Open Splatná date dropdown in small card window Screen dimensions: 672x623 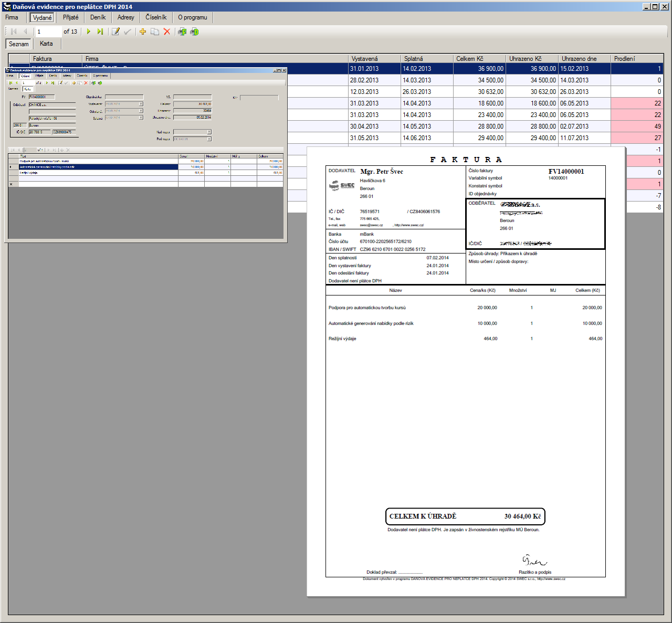click(141, 118)
